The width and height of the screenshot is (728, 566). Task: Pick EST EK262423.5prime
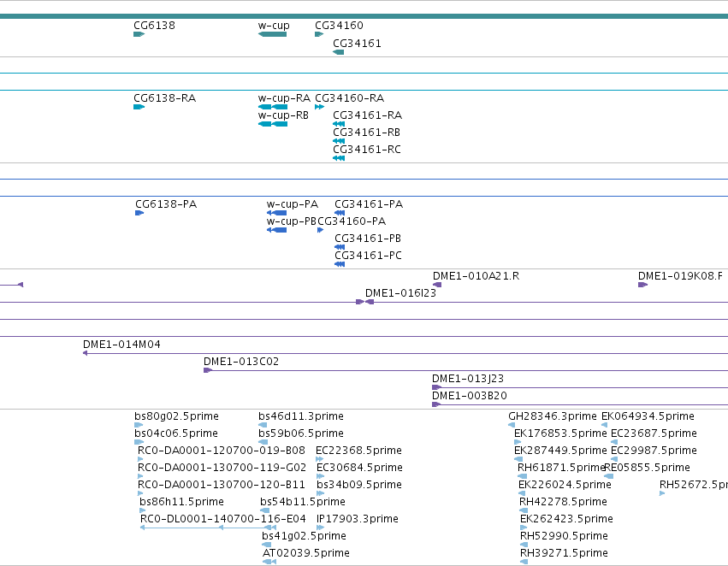click(566, 520)
